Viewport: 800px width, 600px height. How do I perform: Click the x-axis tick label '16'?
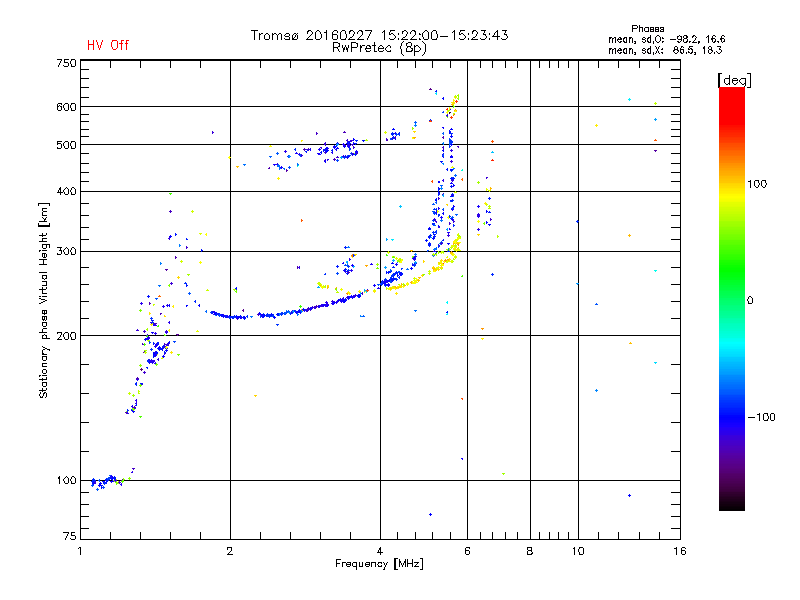(680, 551)
